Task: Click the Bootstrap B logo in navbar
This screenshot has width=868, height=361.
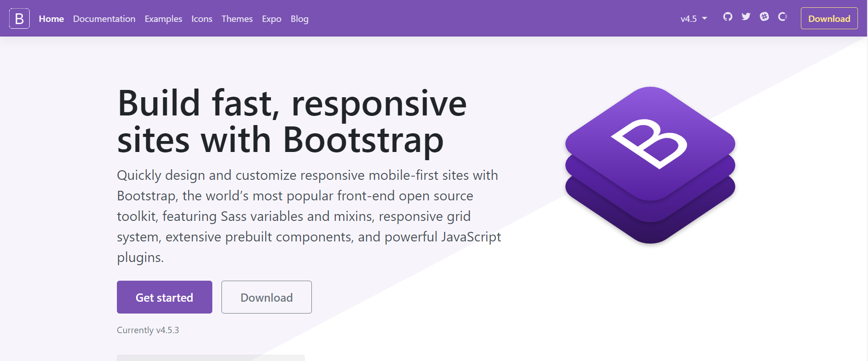Action: (20, 19)
